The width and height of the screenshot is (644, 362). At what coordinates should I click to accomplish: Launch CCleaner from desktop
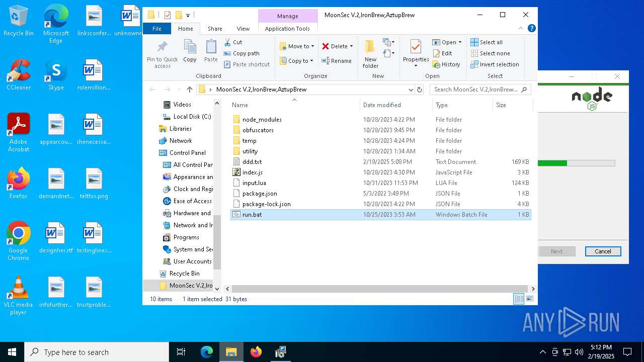point(19,75)
